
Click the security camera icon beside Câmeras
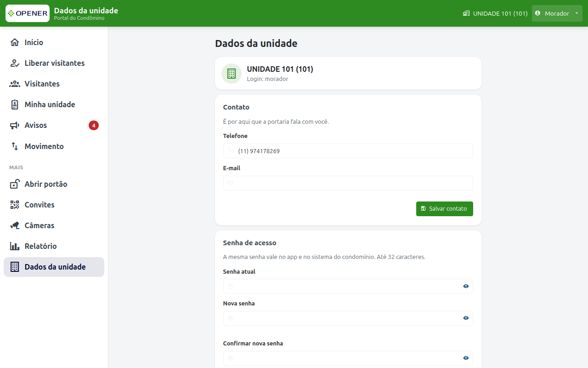coord(15,225)
